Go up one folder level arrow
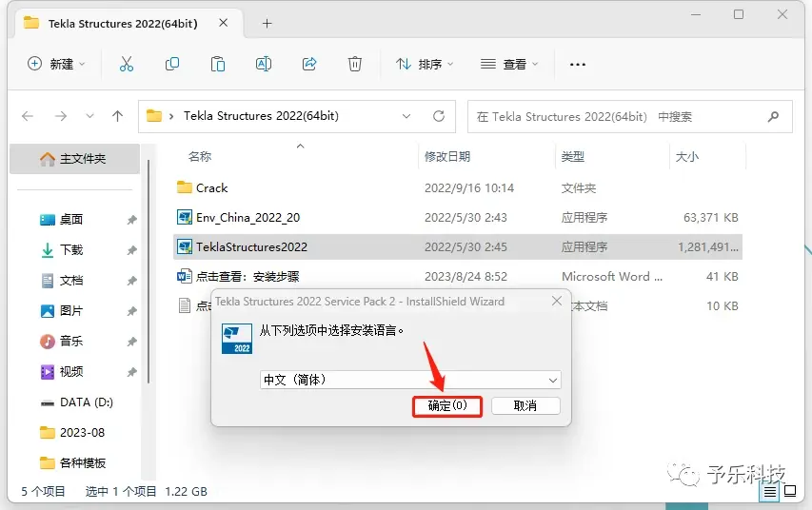 pos(117,116)
